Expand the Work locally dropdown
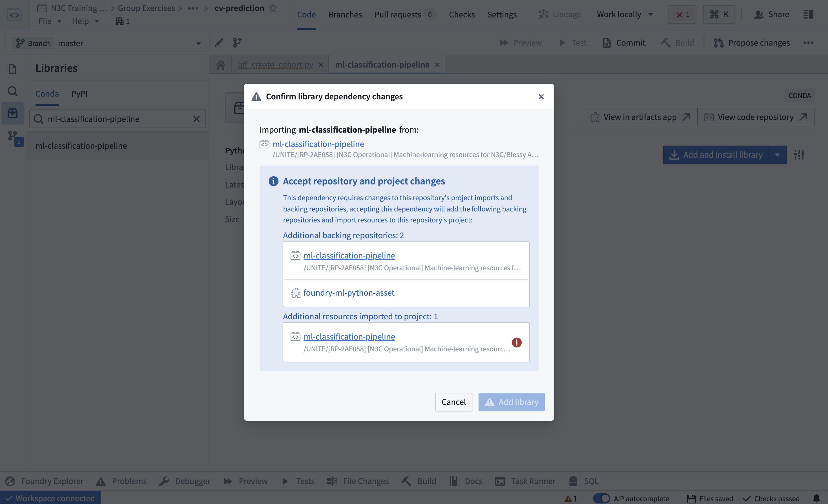 [x=651, y=14]
